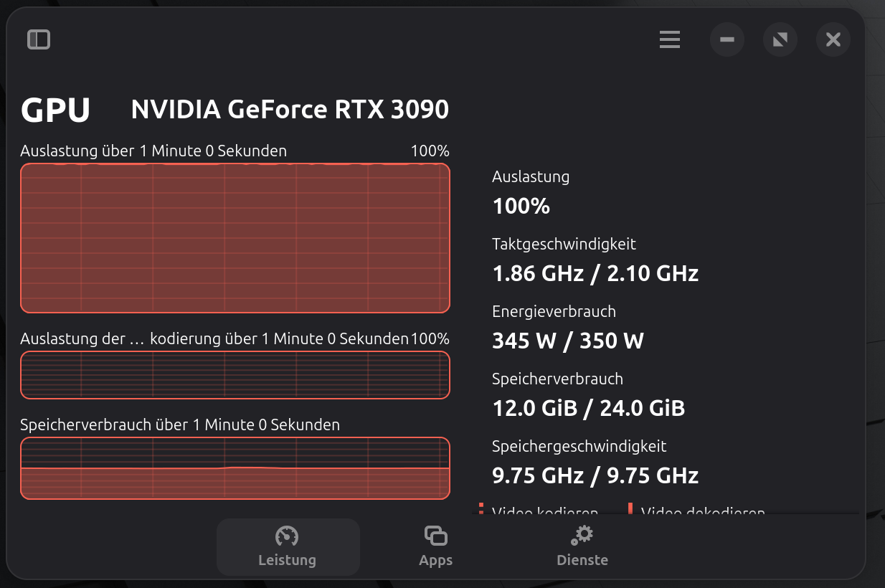Close the system monitor window

(833, 39)
